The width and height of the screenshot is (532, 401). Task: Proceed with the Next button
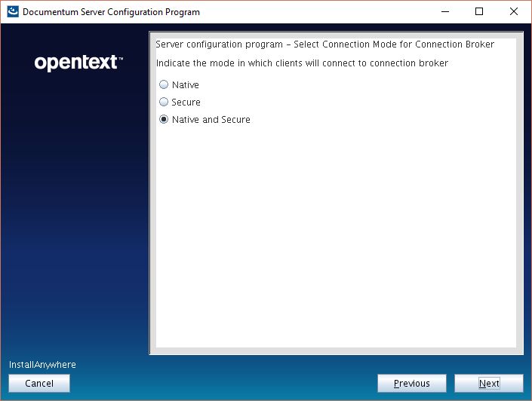pos(489,384)
